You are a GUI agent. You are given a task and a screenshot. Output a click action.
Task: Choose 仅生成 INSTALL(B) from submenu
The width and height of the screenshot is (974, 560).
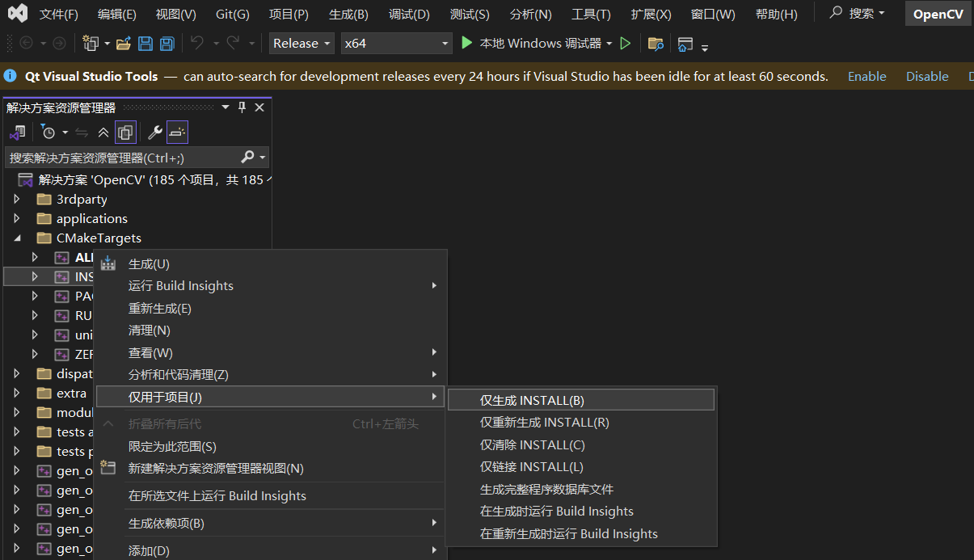pyautogui.click(x=581, y=400)
